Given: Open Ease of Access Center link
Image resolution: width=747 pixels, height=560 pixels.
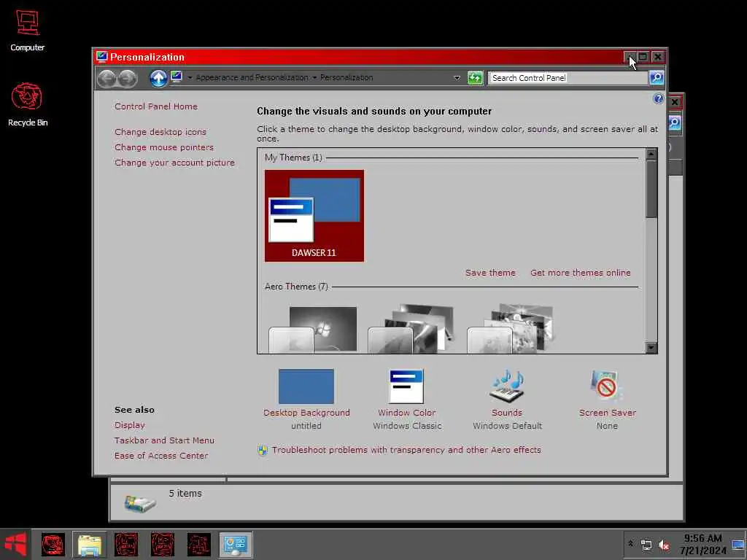Looking at the screenshot, I should [161, 456].
